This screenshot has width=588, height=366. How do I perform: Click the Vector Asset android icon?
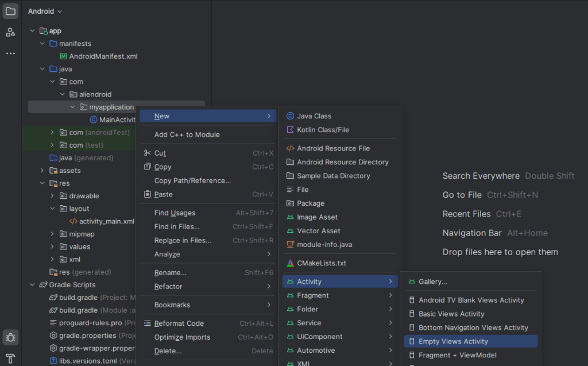[290, 231]
